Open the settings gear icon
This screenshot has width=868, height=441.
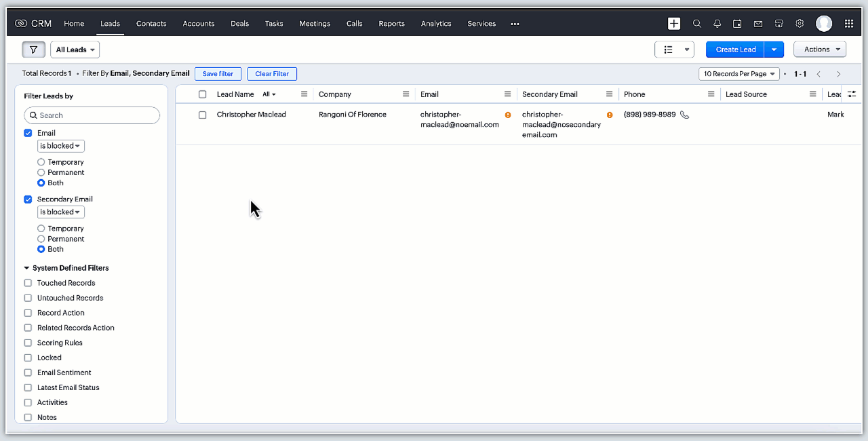tap(800, 24)
